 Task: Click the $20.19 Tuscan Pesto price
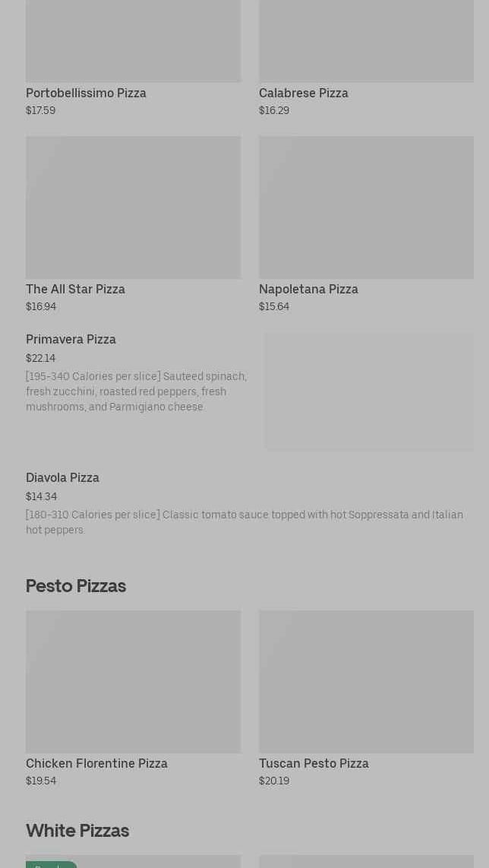pyautogui.click(x=274, y=781)
